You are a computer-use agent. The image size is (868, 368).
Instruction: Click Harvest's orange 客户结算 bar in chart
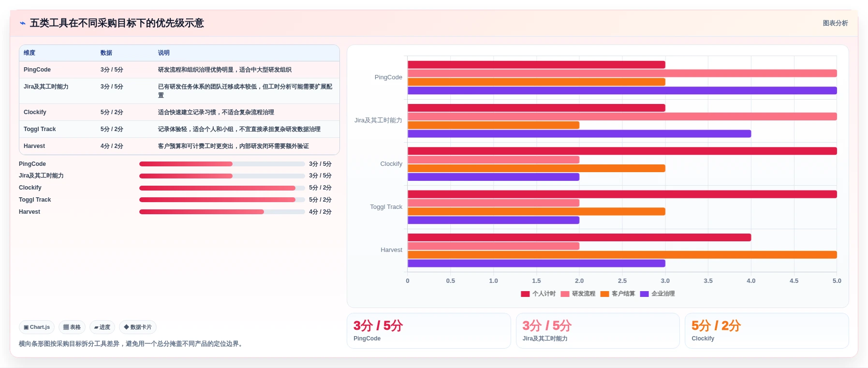[x=622, y=255]
